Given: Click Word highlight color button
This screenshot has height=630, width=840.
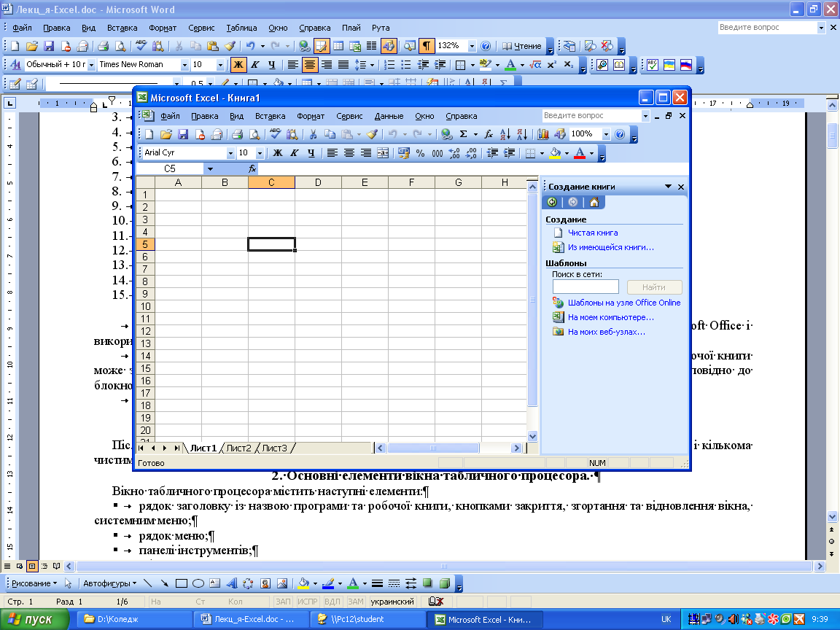Looking at the screenshot, I should [486, 65].
